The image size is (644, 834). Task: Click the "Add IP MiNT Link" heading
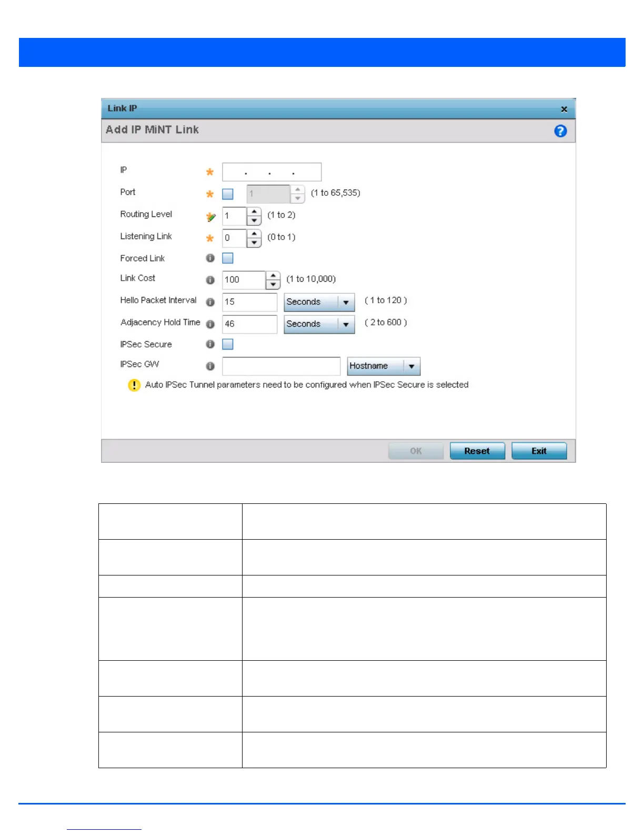click(x=152, y=130)
